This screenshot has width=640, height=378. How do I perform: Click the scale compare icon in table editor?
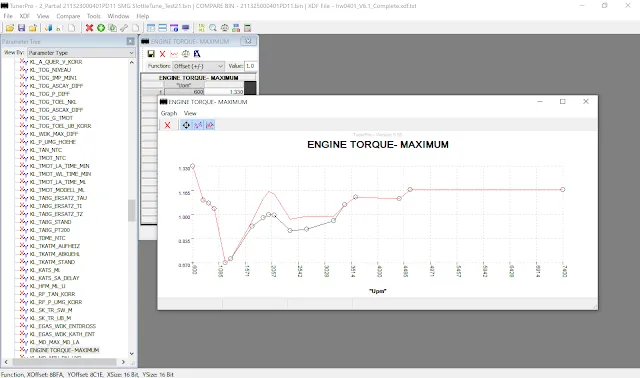(x=185, y=53)
